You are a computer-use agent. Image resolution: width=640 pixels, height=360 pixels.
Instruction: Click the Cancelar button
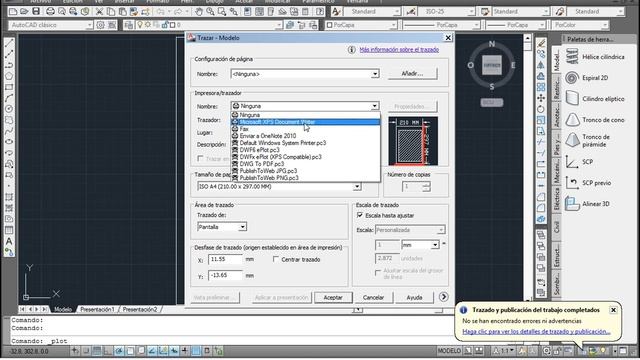tap(373, 298)
